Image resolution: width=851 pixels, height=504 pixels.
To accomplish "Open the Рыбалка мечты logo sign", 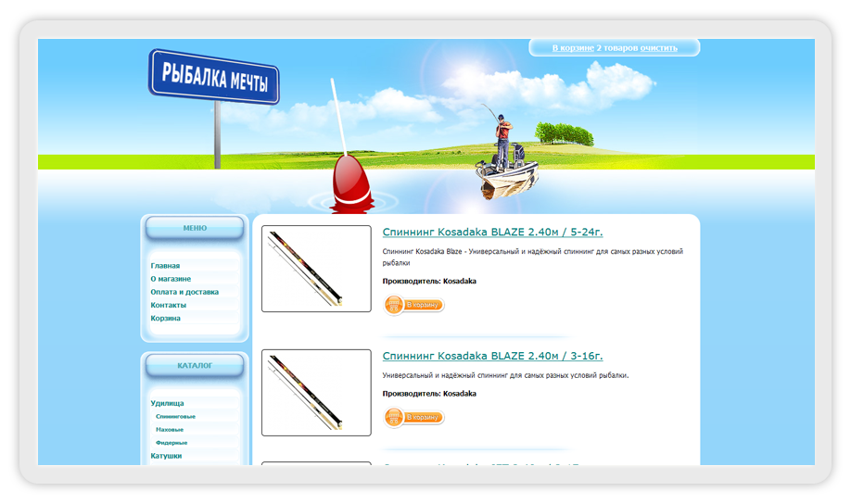I will click(214, 77).
